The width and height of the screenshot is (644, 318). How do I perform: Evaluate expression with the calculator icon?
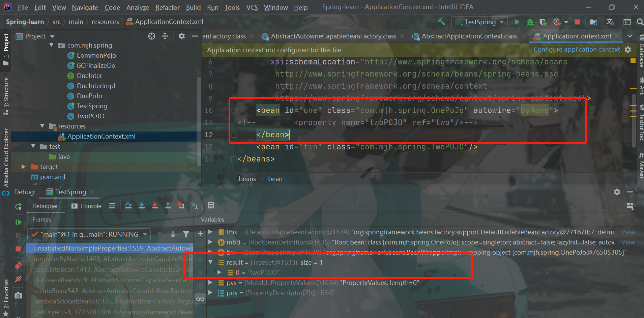click(x=211, y=205)
